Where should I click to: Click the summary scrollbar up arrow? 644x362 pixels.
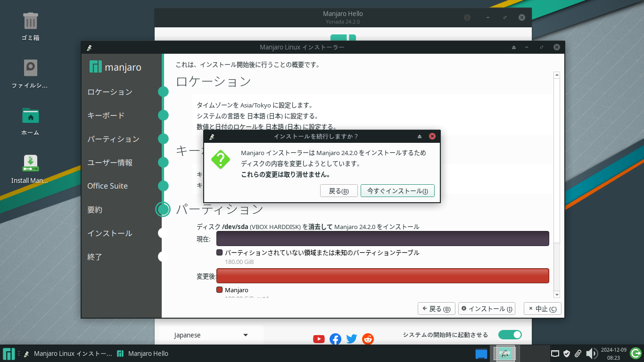coord(557,75)
